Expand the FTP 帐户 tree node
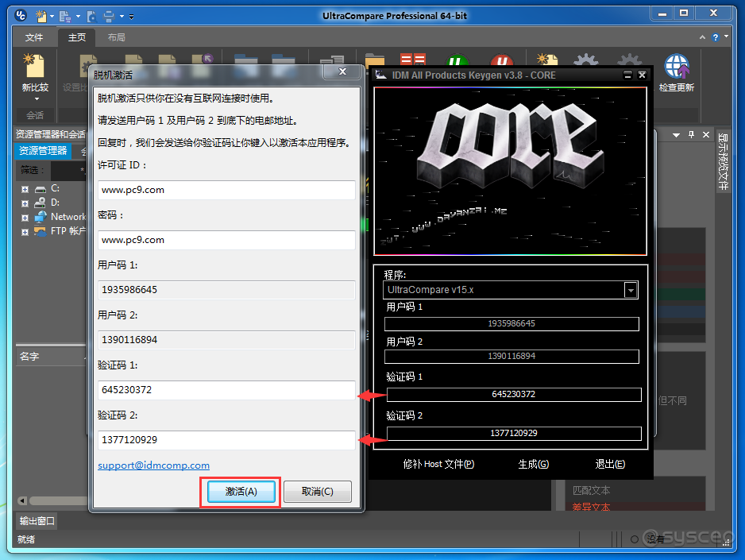Screen dimensions: 745x560 point(25,232)
